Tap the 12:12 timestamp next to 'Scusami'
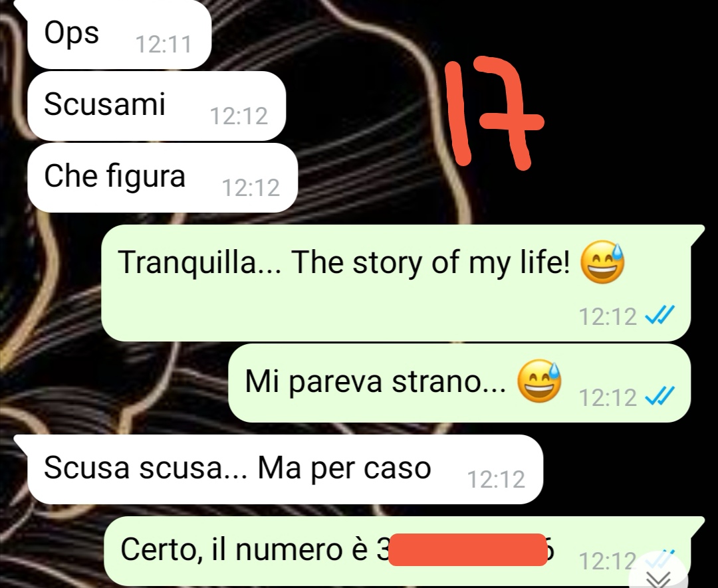718x588 pixels. [x=239, y=116]
